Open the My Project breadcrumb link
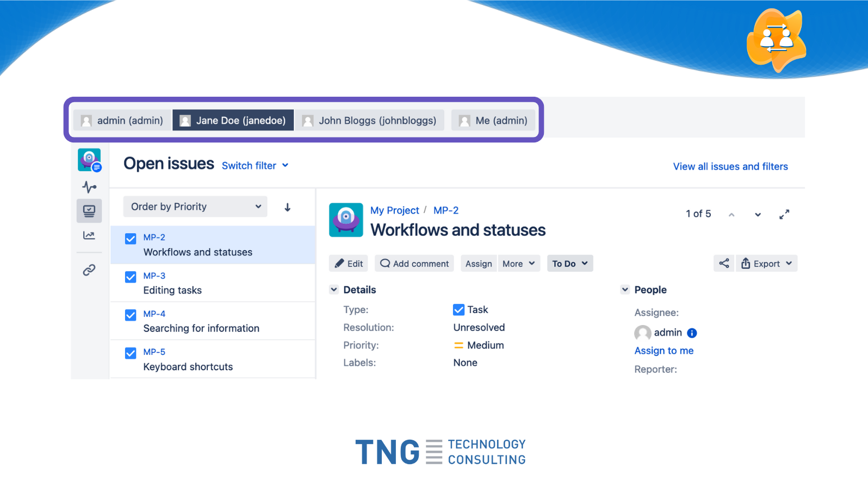 (x=395, y=210)
